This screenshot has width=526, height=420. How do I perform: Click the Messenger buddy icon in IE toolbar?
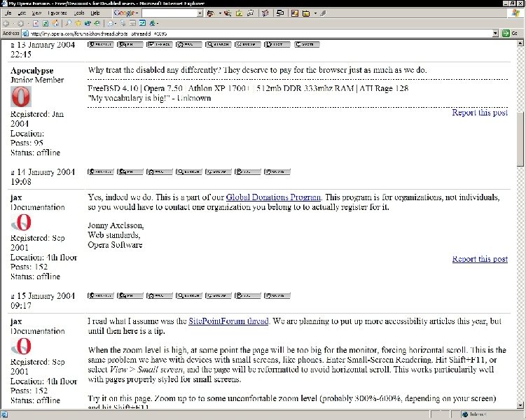click(153, 24)
